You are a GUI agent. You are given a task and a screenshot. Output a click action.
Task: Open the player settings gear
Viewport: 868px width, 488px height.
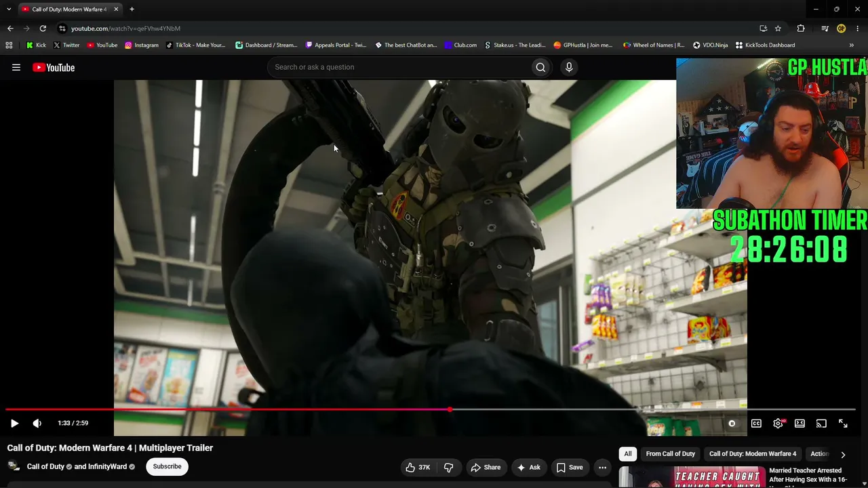tap(778, 424)
